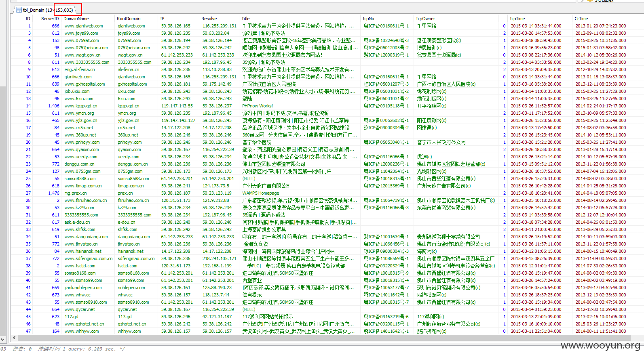The width and height of the screenshot is (644, 357).
Task: Select the Resolve cell 218.241.105.171
Action: (220, 258)
